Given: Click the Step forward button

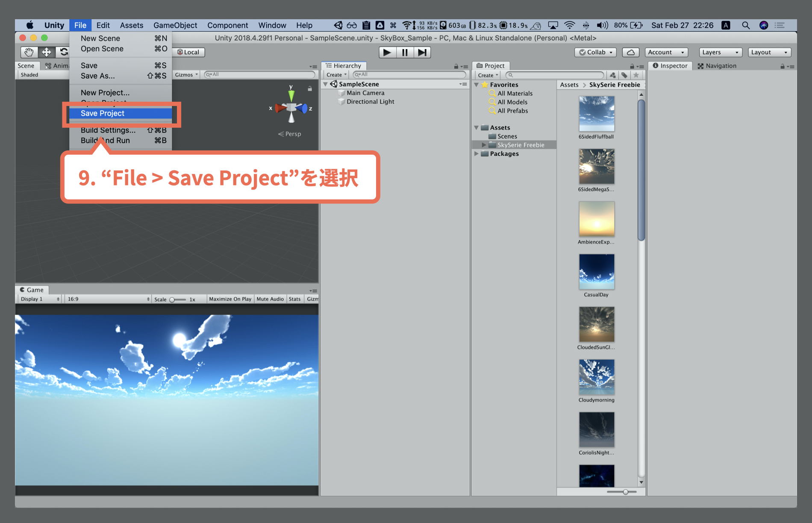Looking at the screenshot, I should click(x=422, y=52).
